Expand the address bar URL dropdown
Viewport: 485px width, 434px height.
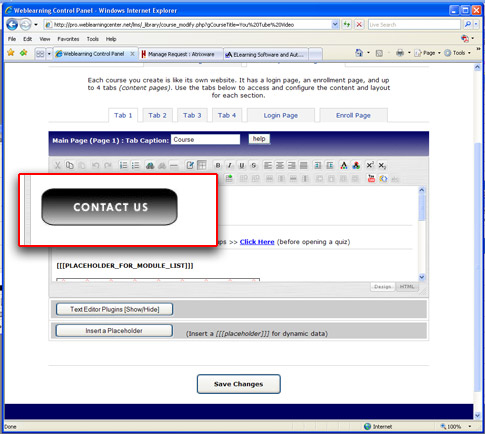pos(335,24)
